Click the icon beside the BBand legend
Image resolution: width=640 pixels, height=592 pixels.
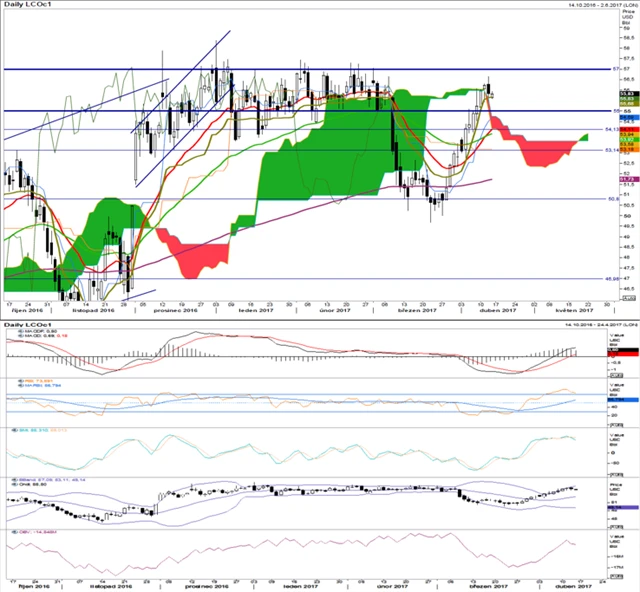click(15, 480)
